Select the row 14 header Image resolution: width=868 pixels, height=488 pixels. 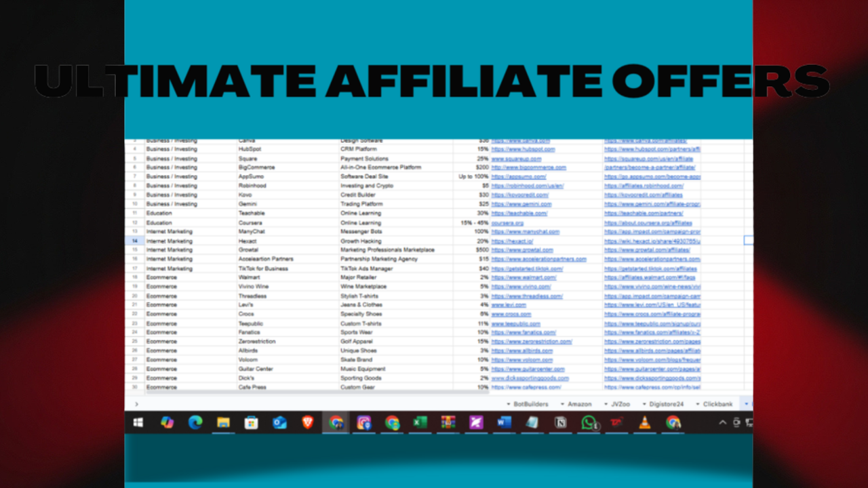point(135,241)
